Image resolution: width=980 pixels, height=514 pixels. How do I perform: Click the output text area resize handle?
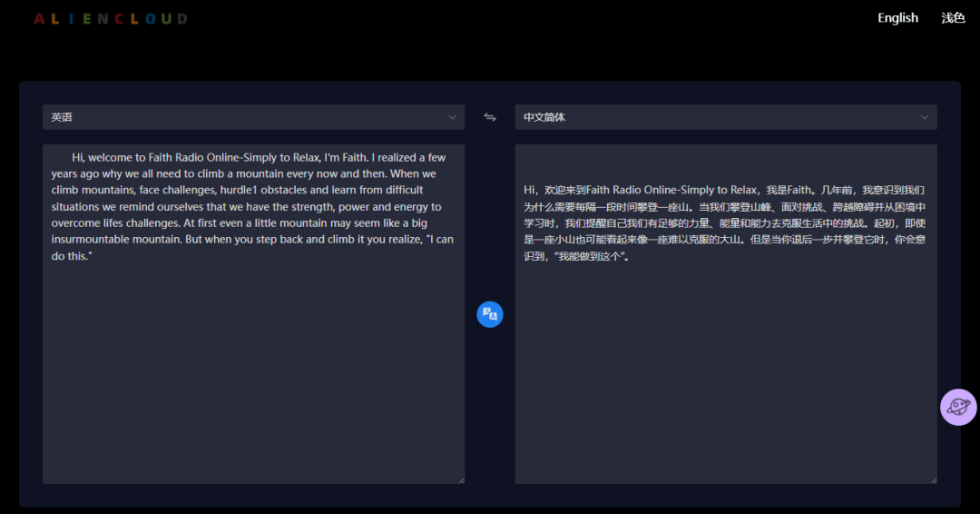coord(934,480)
